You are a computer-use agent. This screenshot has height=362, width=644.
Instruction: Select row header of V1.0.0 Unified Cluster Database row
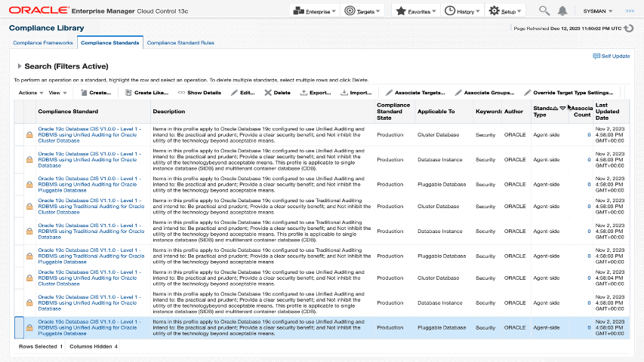tap(19, 135)
